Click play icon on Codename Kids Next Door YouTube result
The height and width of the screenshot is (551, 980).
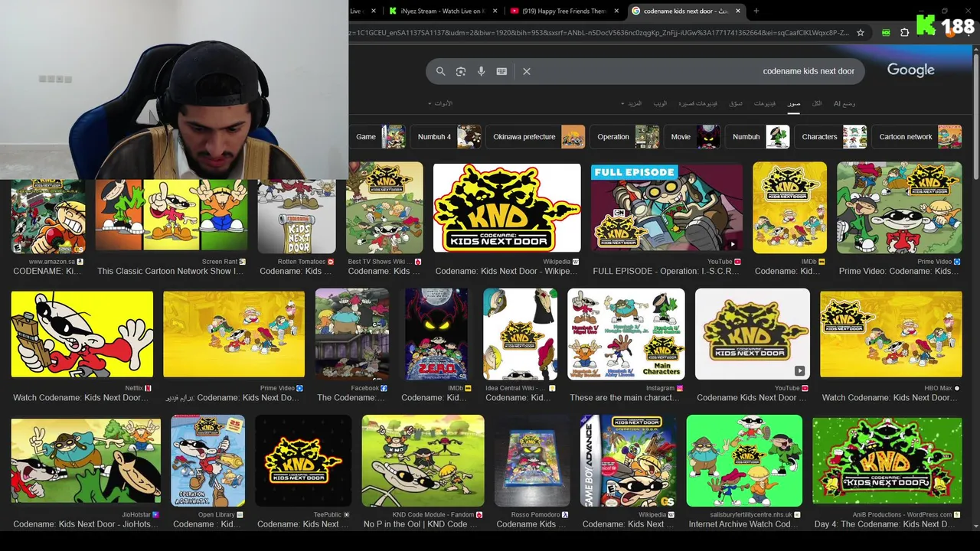click(799, 371)
